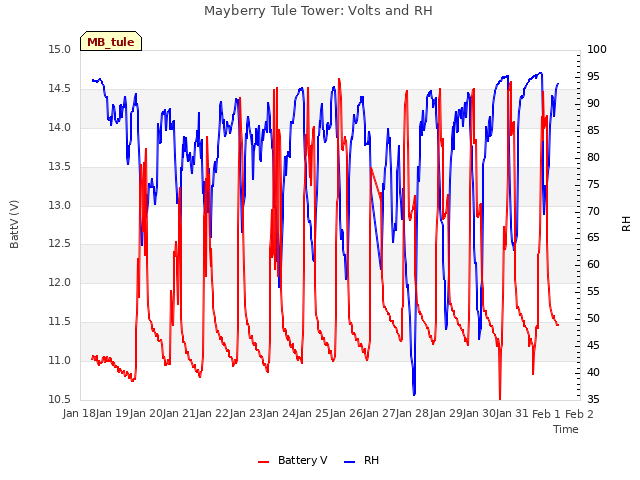This screenshot has width=640, height=480.
Task: Click the chart title 'Mayberry Tule Tower: Volts and RH'
Action: [x=318, y=11]
